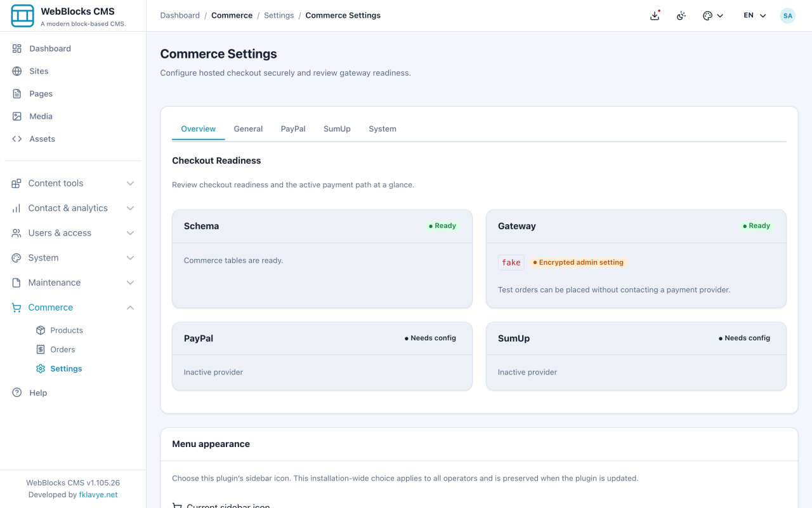Click the Settings breadcrumb link

(x=279, y=15)
